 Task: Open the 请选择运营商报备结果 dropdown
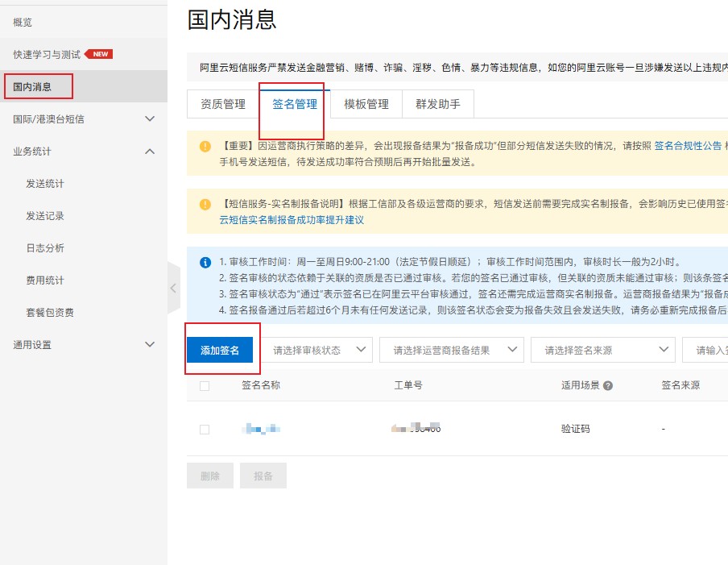coord(451,350)
